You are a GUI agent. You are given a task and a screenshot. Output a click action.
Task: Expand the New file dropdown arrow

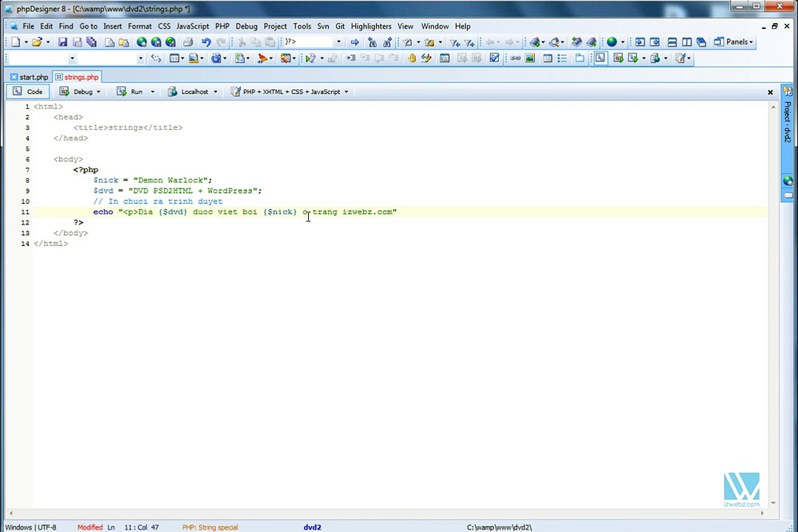[26, 42]
